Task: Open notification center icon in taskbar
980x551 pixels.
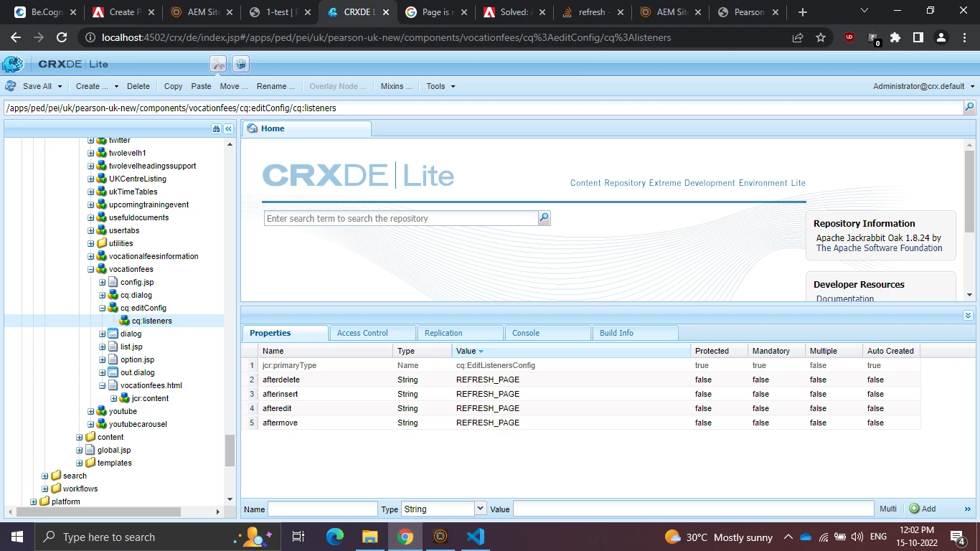Action: pyautogui.click(x=958, y=537)
